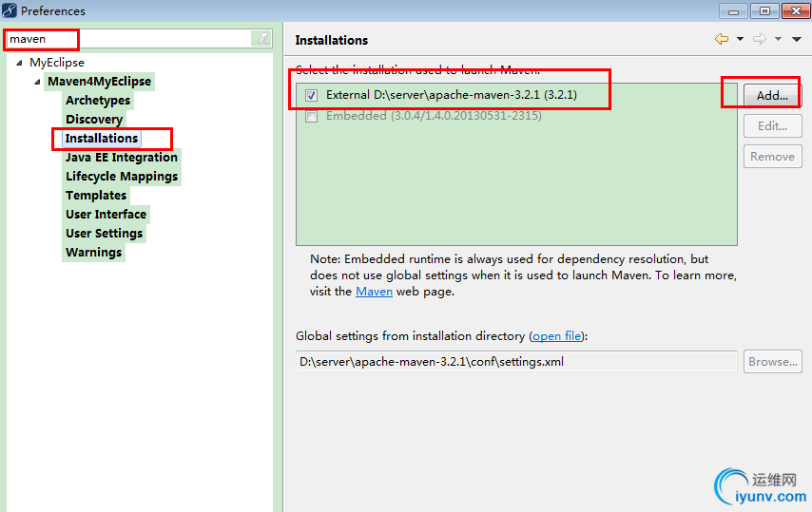Click the Remove button
812x512 pixels.
[x=773, y=156]
